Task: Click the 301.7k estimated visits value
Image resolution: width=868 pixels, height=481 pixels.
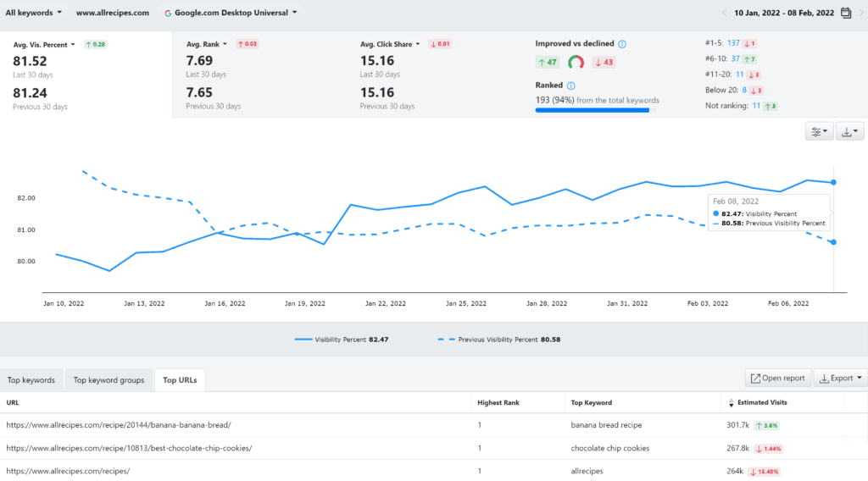Action: tap(738, 425)
